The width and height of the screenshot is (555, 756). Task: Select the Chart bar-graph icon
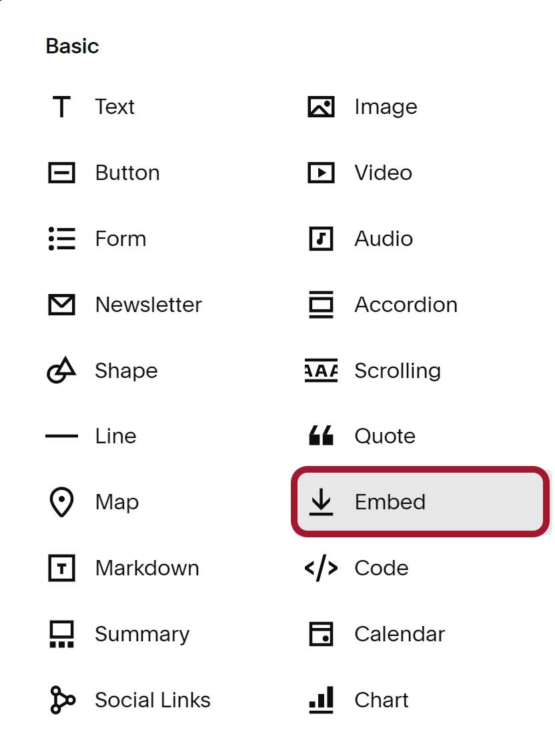click(x=322, y=700)
